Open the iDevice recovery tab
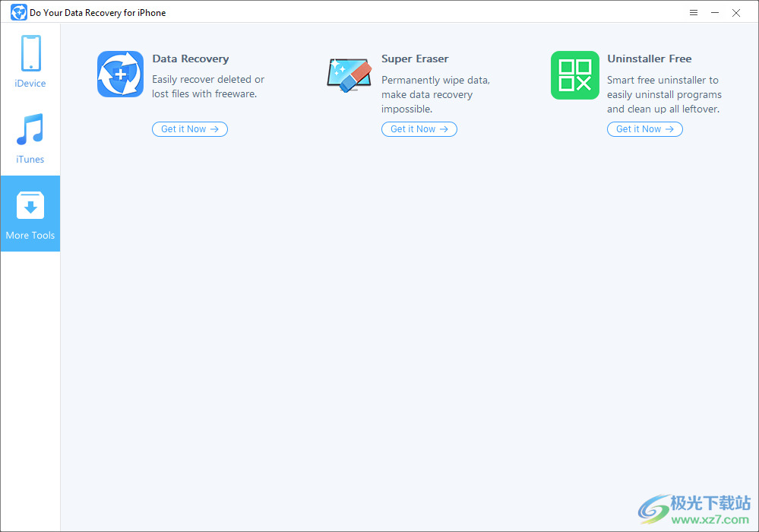Image resolution: width=759 pixels, height=532 pixels. point(30,62)
